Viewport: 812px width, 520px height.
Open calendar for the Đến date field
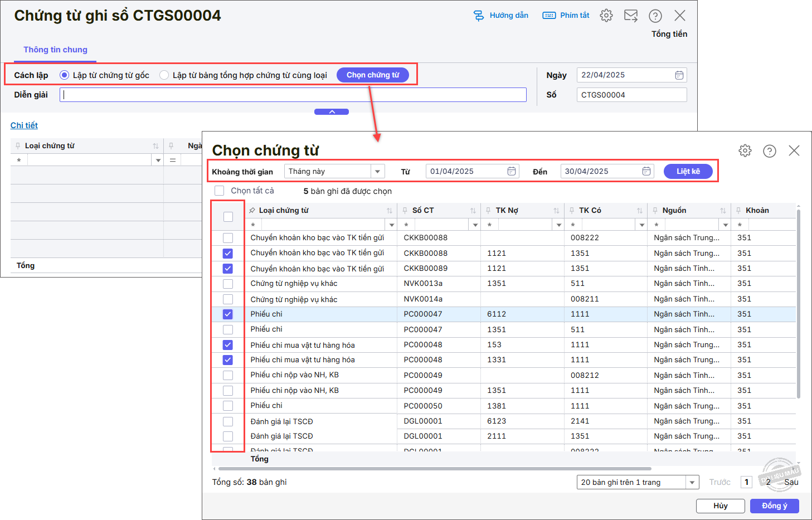pos(646,172)
